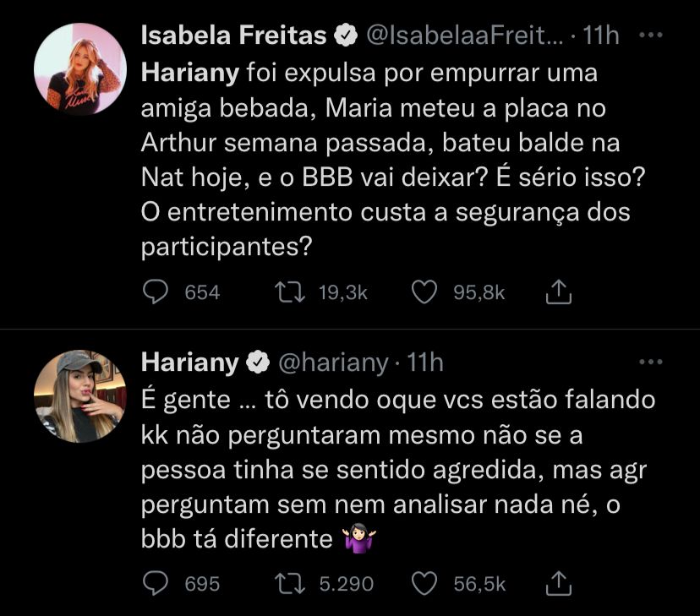Retweet Isabela Freitas's tweet

[x=288, y=292]
